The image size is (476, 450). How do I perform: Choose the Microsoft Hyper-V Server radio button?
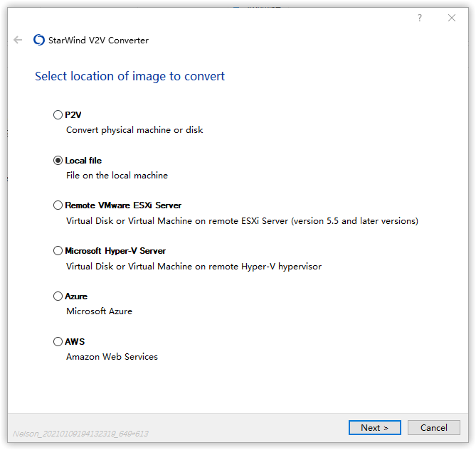pos(58,251)
